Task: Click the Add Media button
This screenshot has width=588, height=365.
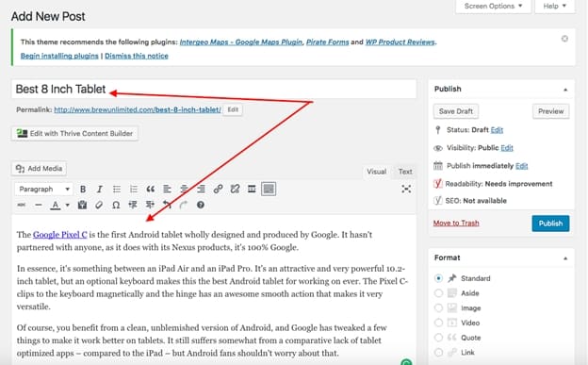Action: click(x=39, y=169)
